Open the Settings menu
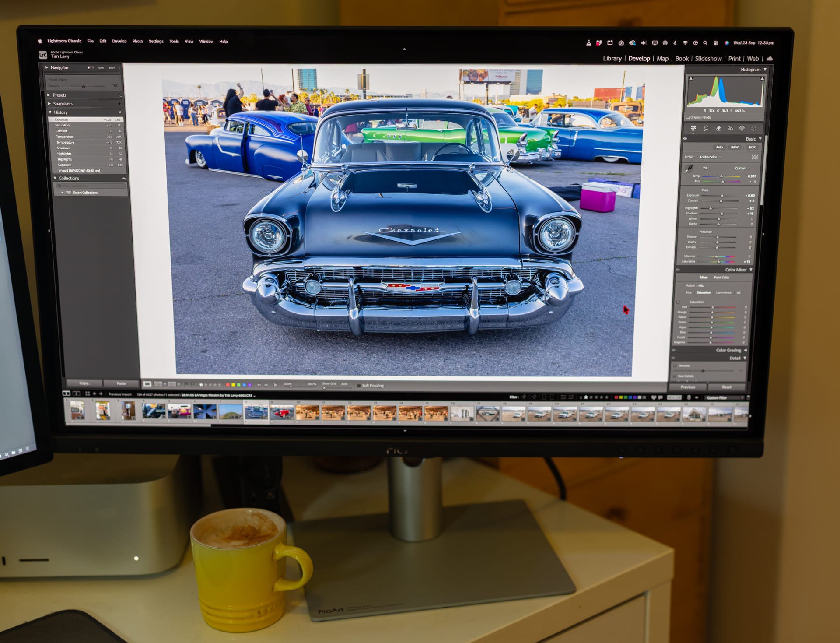Image resolution: width=840 pixels, height=643 pixels. coord(156,42)
